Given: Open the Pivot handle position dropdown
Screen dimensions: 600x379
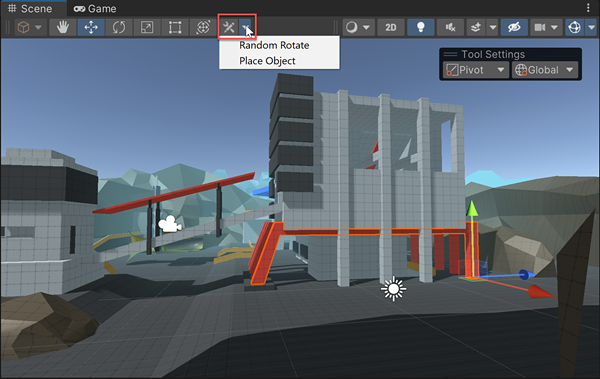Looking at the screenshot, I should (476, 70).
